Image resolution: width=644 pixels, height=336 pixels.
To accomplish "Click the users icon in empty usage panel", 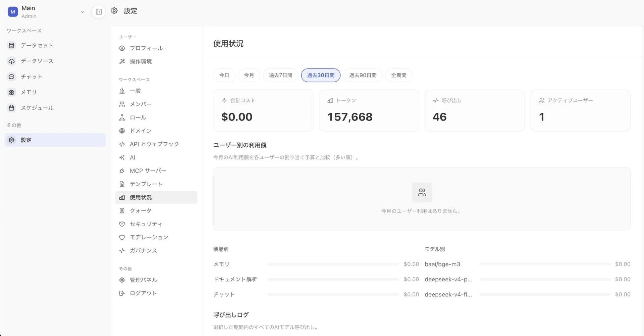I will click(x=422, y=192).
